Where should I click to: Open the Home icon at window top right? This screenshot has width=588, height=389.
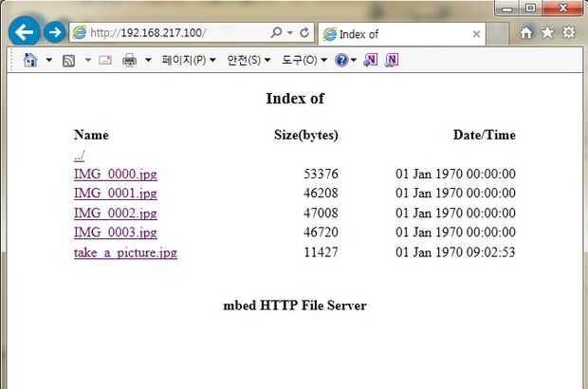pyautogui.click(x=525, y=32)
